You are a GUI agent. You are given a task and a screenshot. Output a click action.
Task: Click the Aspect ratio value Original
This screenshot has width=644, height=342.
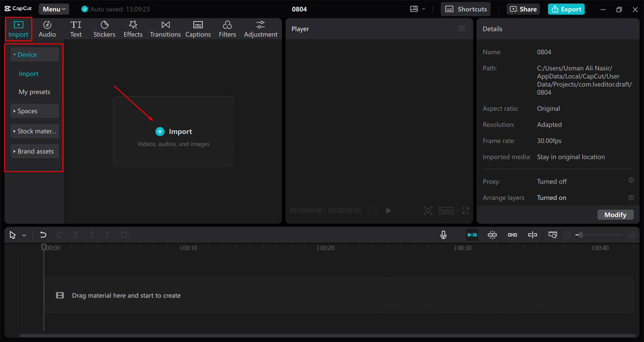[x=548, y=108]
